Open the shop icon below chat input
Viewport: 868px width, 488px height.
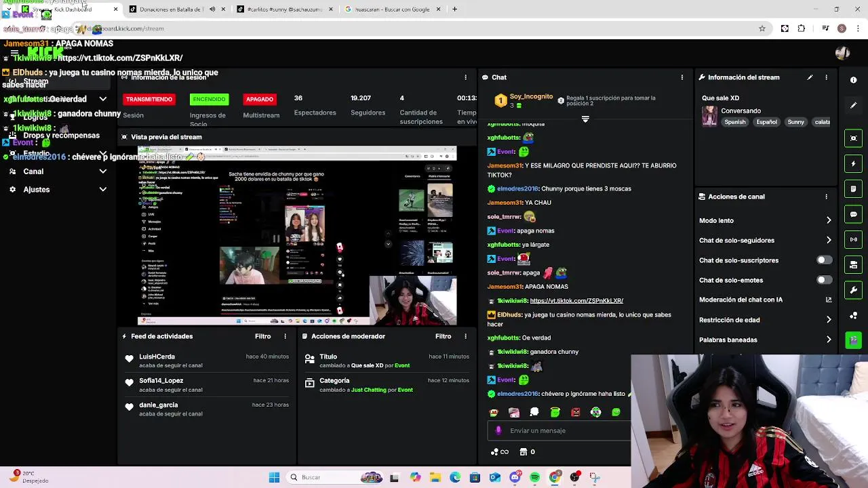(523, 452)
